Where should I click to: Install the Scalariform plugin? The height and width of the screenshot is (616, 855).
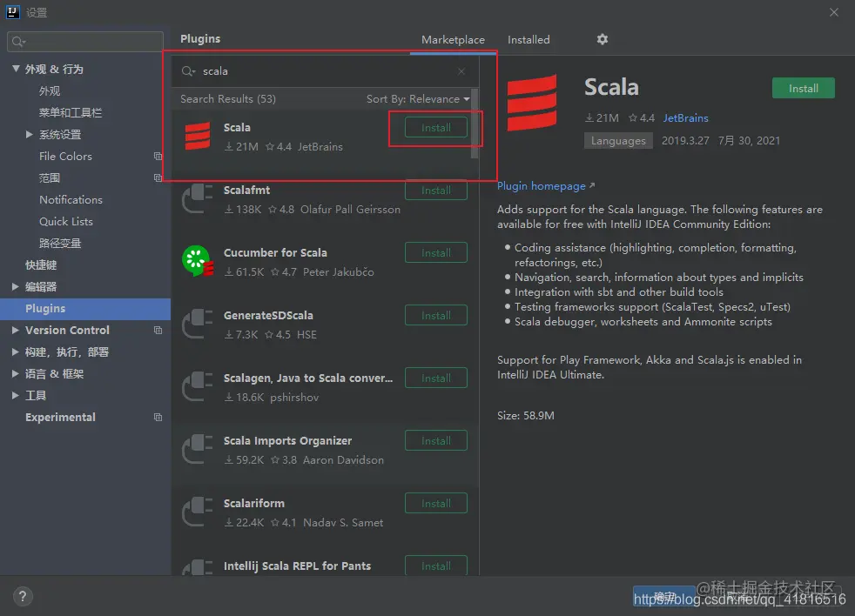click(435, 504)
